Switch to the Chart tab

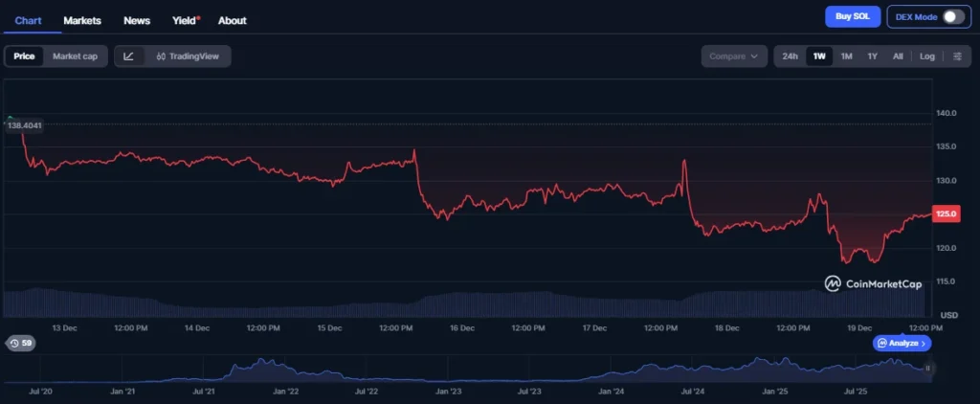pos(28,21)
